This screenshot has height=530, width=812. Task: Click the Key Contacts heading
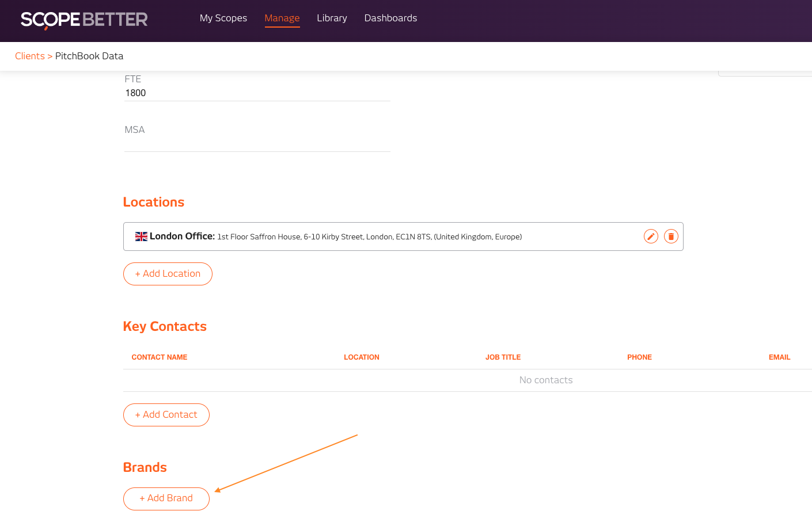165,326
